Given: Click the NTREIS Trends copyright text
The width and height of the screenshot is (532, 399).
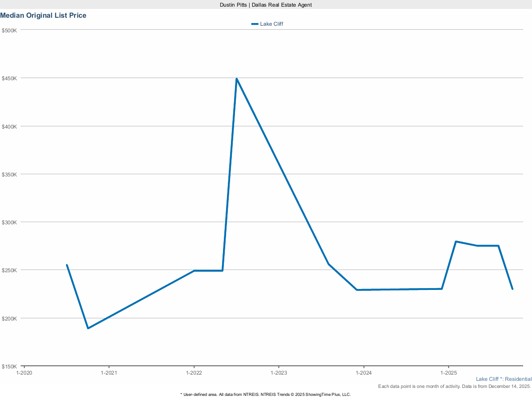Looking at the screenshot, I should [x=266, y=394].
